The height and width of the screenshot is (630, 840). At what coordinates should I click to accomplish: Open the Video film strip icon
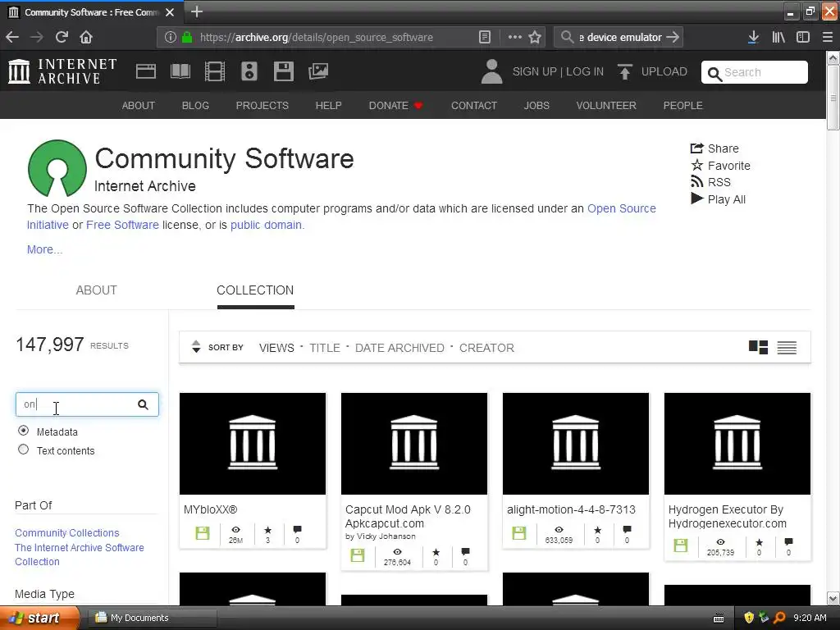215,71
